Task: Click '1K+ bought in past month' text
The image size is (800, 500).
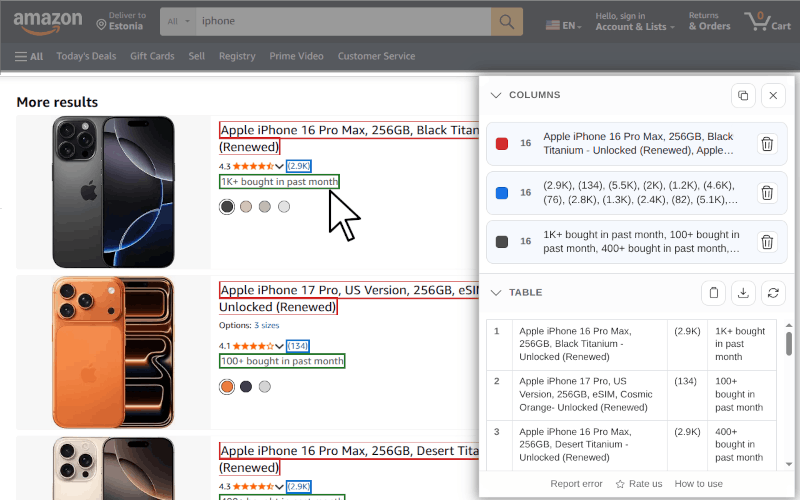Action: point(279,182)
